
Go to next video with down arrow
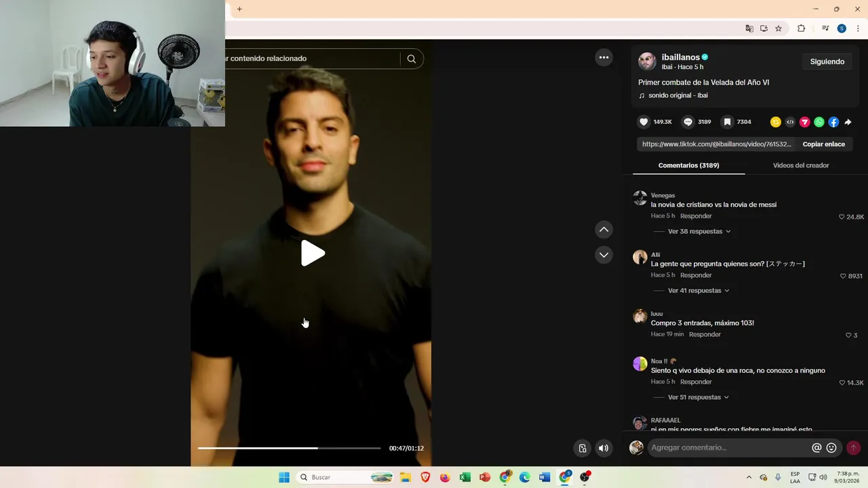(x=604, y=255)
